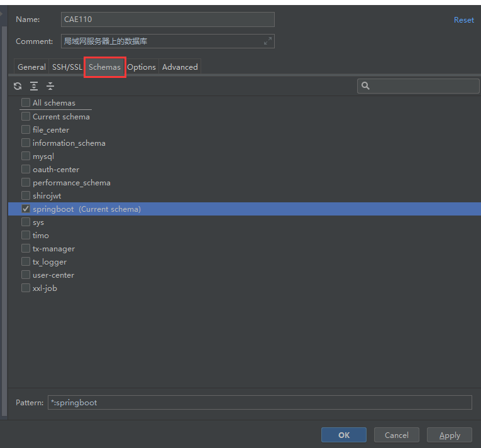Image resolution: width=481 pixels, height=448 pixels.
Task: Click the search magnifier icon
Action: point(365,85)
